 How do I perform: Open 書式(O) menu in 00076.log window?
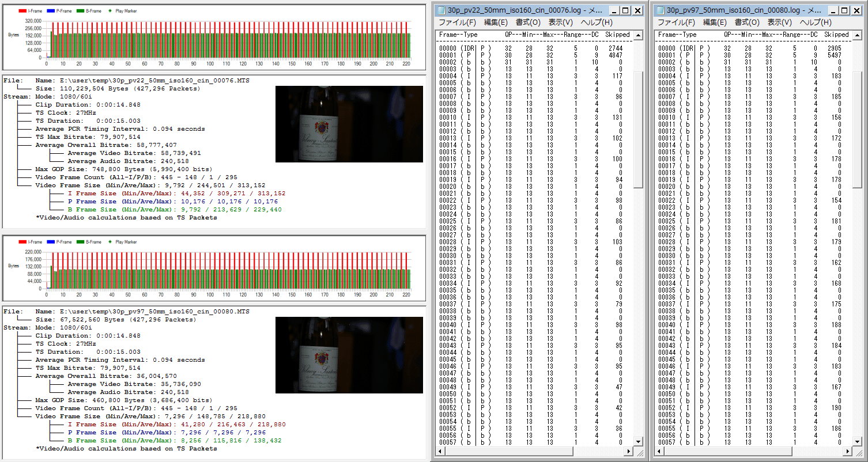[528, 22]
